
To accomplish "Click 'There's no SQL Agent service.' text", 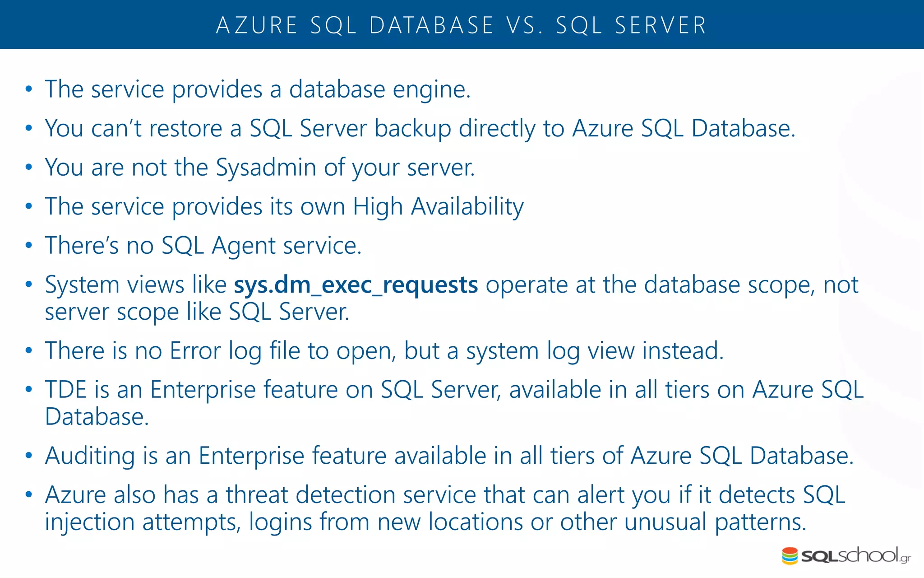I will click(203, 246).
